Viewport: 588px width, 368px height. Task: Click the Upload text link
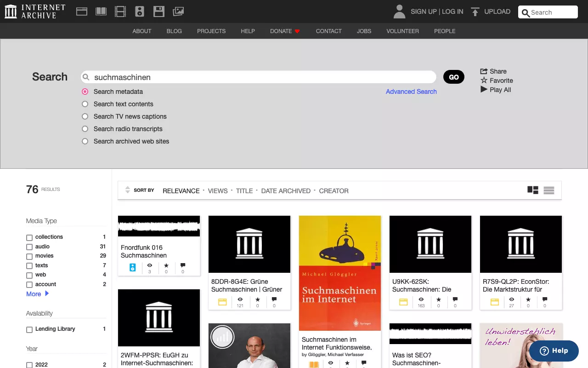(498, 11)
